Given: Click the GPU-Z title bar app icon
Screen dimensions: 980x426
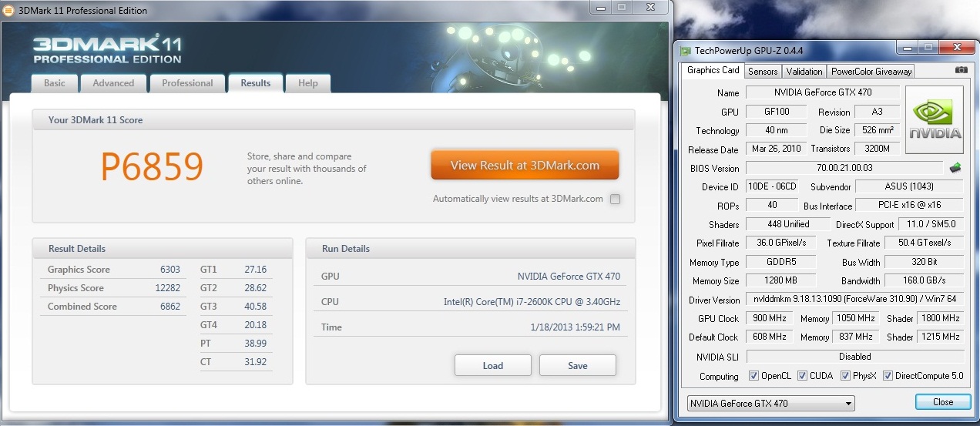Looking at the screenshot, I should [x=685, y=51].
